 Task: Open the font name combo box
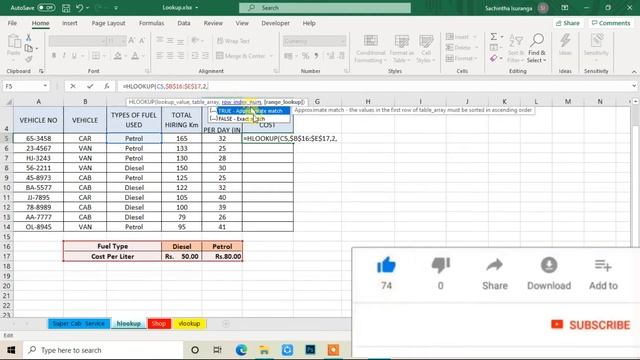pyautogui.click(x=77, y=41)
